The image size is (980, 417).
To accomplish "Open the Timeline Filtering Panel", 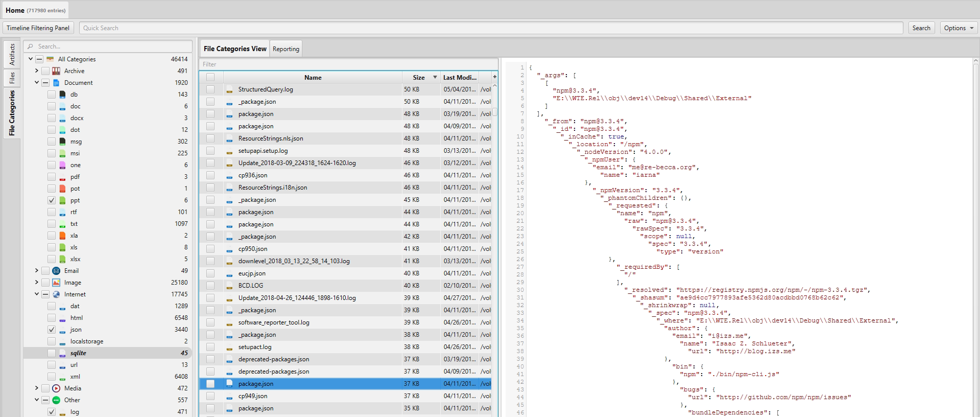I will click(38, 28).
